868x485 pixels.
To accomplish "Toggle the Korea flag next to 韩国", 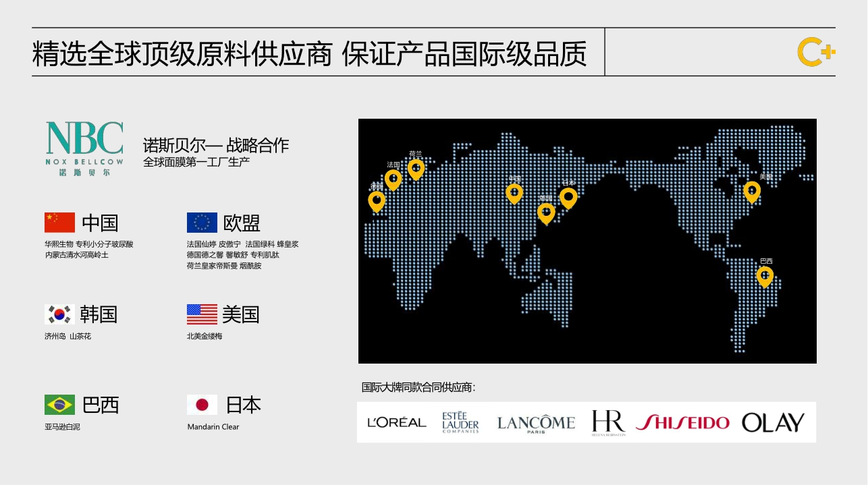I will pyautogui.click(x=60, y=314).
